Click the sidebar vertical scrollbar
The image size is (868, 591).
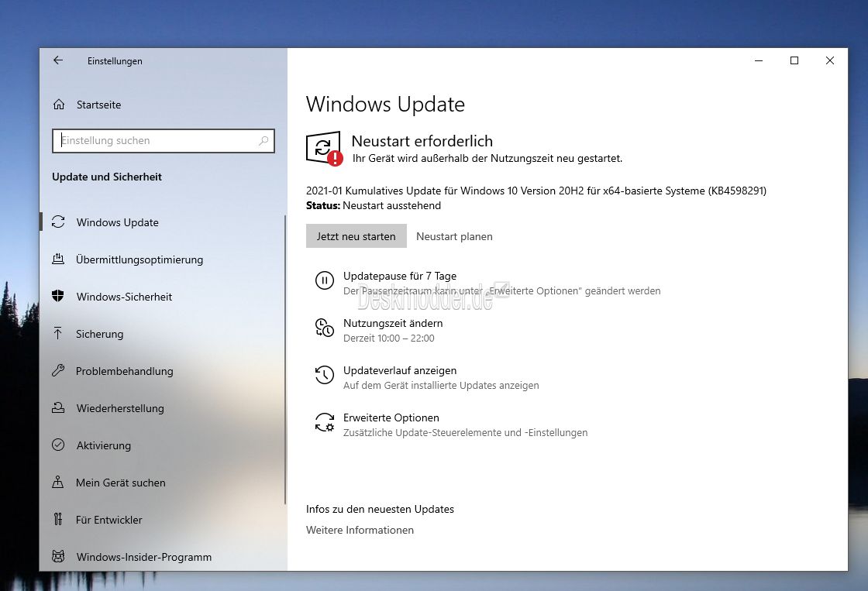pyautogui.click(x=285, y=359)
